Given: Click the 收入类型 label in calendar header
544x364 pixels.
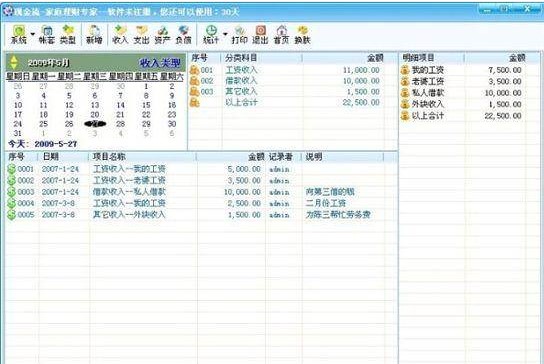Looking at the screenshot, I should [160, 63].
